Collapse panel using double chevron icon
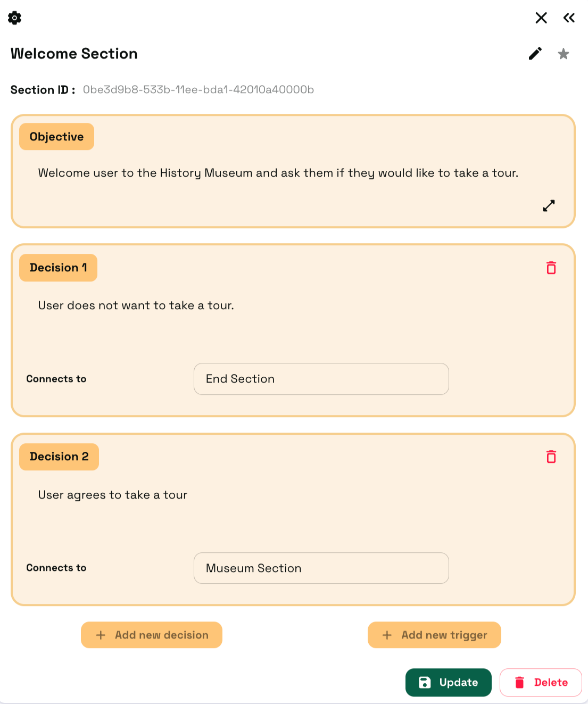The image size is (588, 704). coord(569,18)
